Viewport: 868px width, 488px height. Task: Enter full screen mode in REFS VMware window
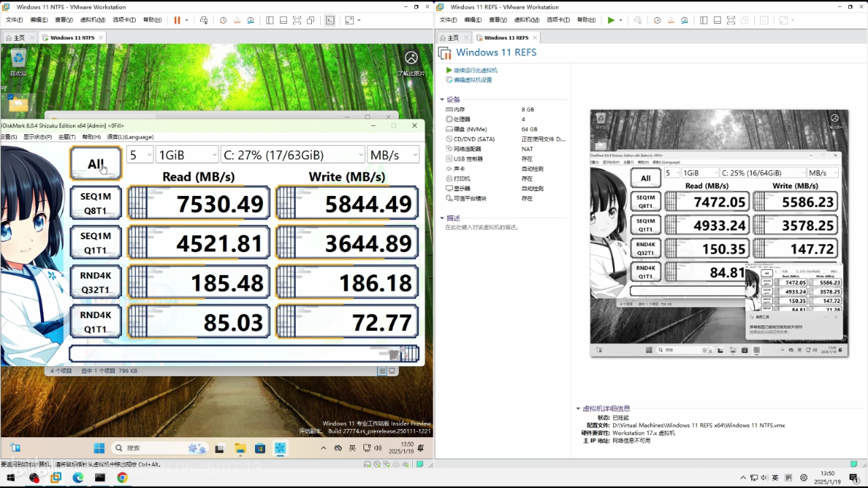(731, 20)
